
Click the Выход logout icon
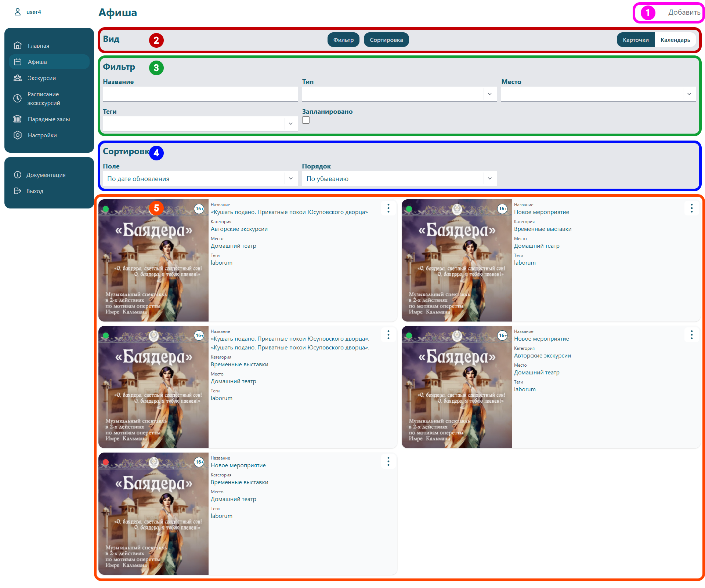coord(17,191)
